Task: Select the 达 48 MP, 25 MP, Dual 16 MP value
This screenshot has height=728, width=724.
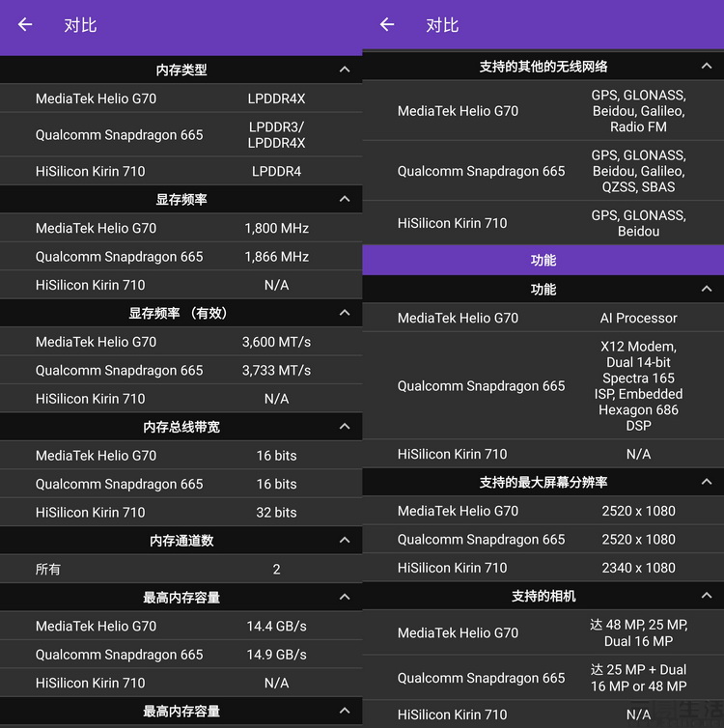Action: click(639, 632)
